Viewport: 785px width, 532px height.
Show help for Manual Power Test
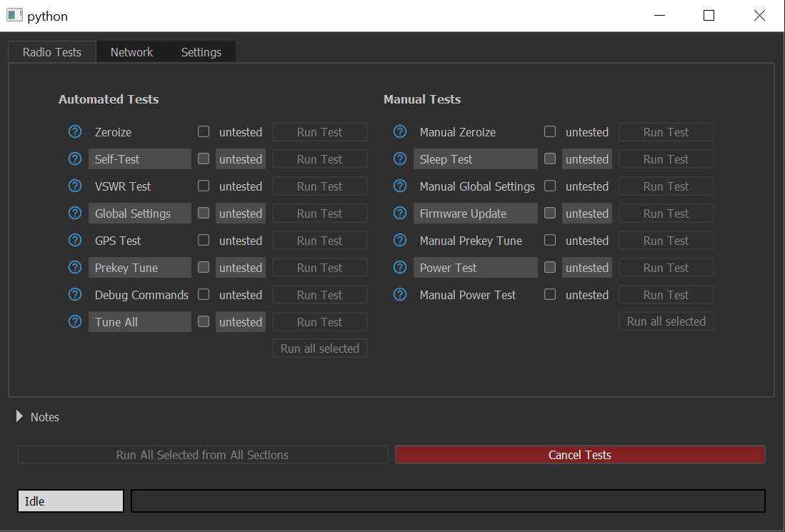pos(400,295)
